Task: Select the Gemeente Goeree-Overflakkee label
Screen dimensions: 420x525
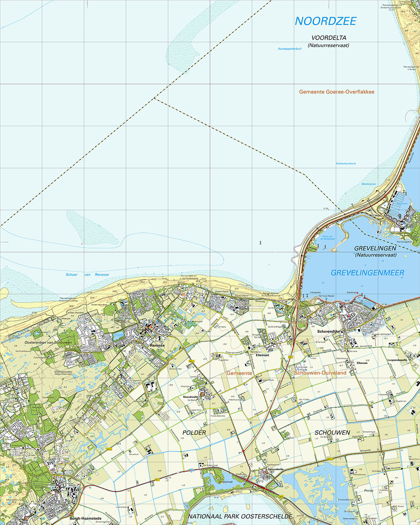Action: 337,92
